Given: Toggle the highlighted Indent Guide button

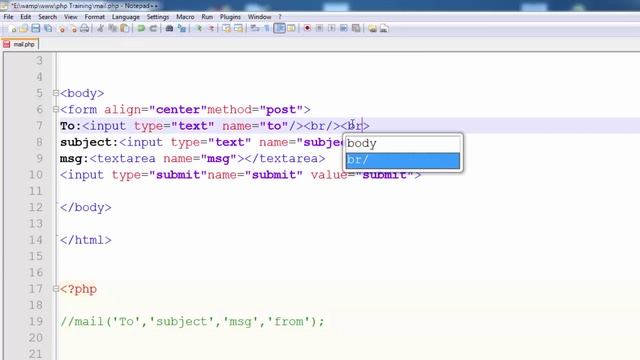Looking at the screenshot, I should (x=280, y=28).
